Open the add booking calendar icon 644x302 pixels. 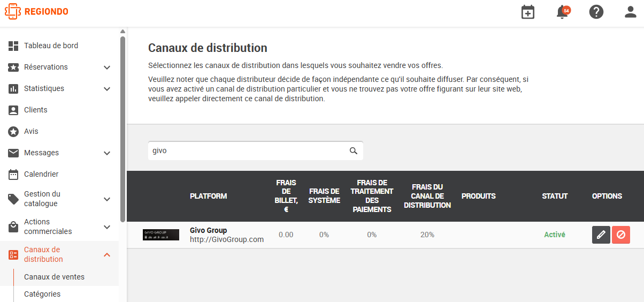528,12
